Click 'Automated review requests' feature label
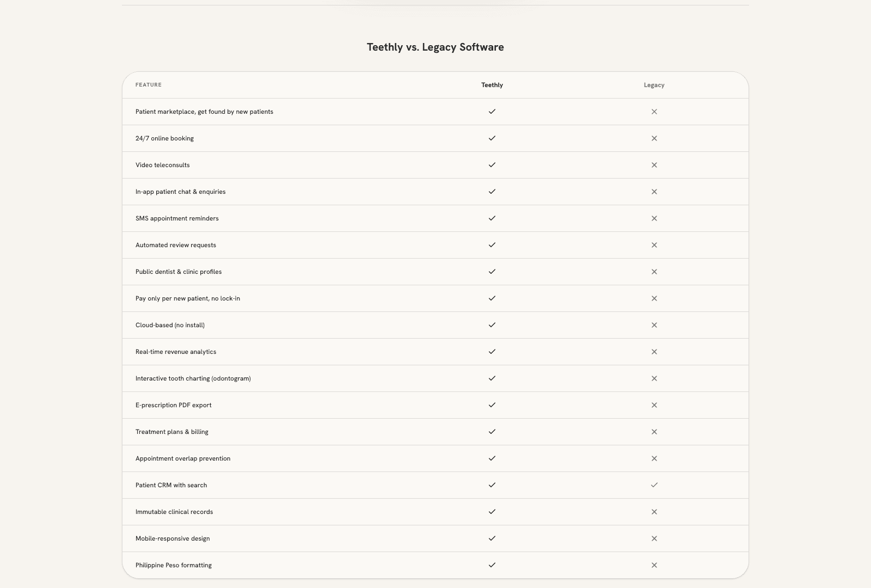871x588 pixels. [x=176, y=245]
